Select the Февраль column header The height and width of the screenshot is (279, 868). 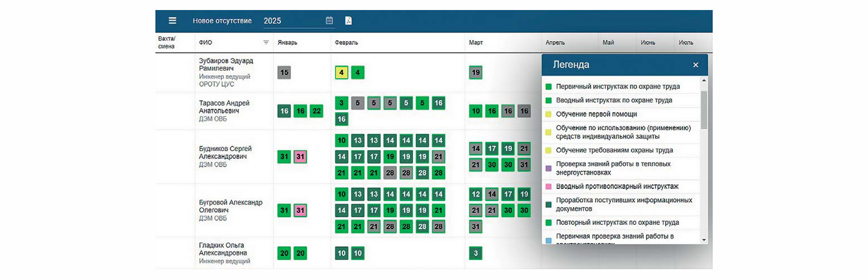[x=346, y=42]
